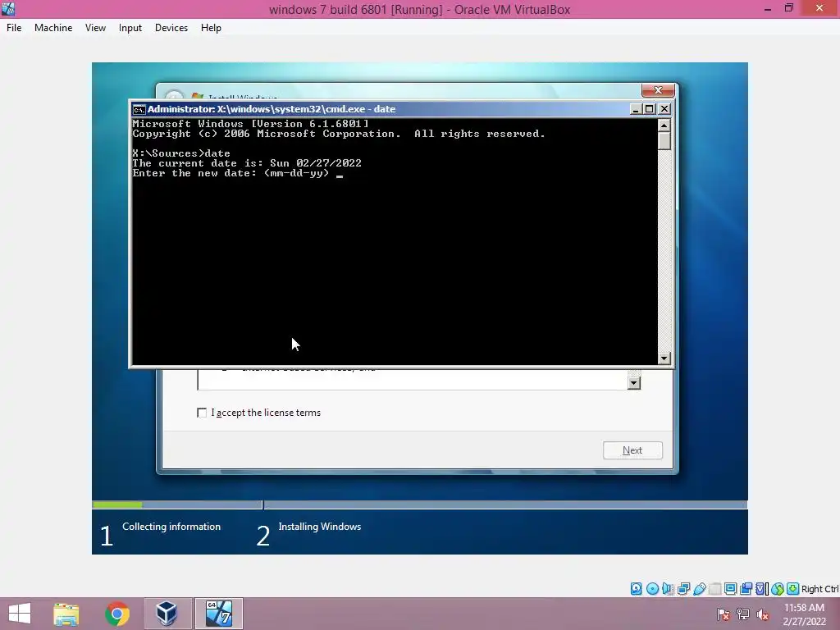Click the Action Center flag tray icon
Viewport: 840px width, 630px height.
724,614
